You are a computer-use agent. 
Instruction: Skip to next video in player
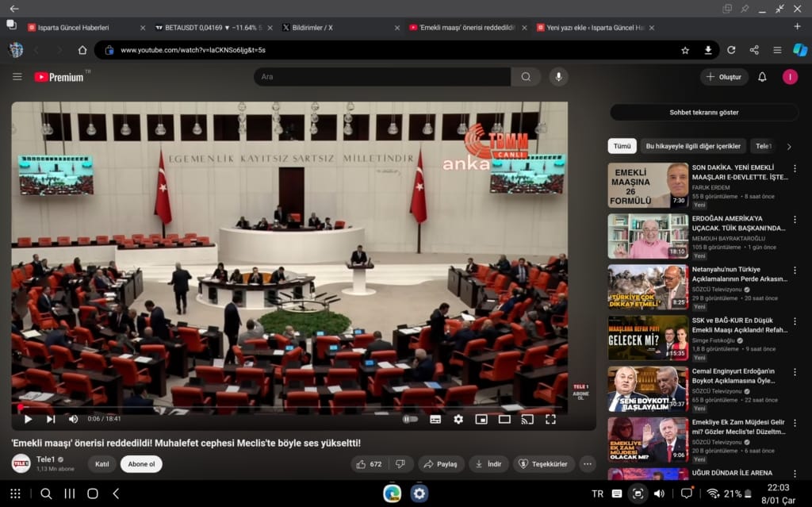pos(51,419)
